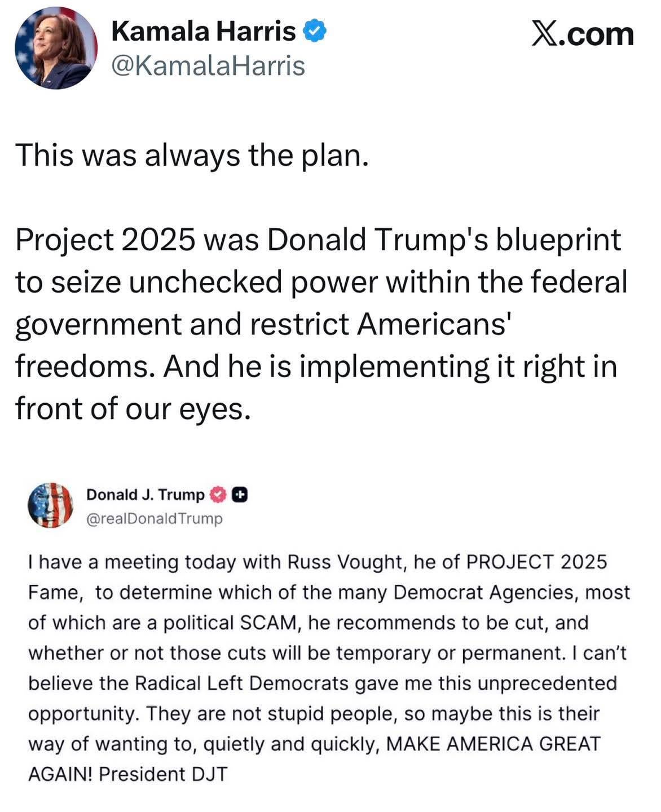The height and width of the screenshot is (812, 661).
Task: Click the black plus badge icon
Action: [240, 495]
